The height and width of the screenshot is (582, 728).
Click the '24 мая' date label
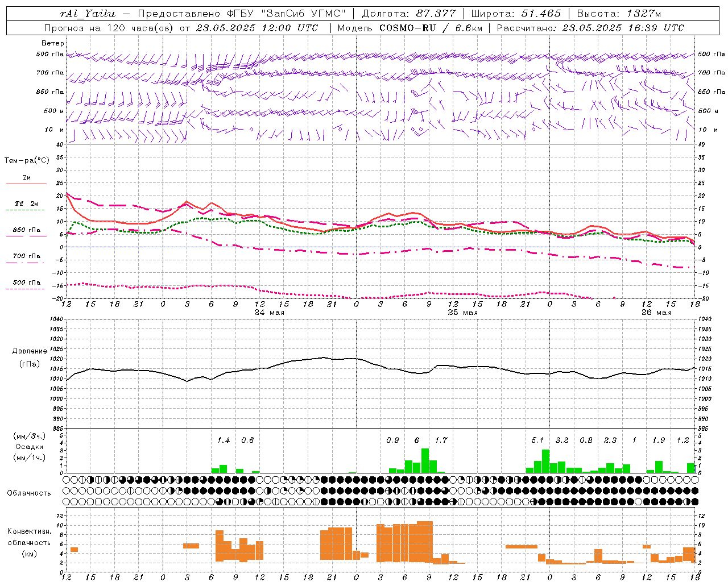(x=270, y=313)
